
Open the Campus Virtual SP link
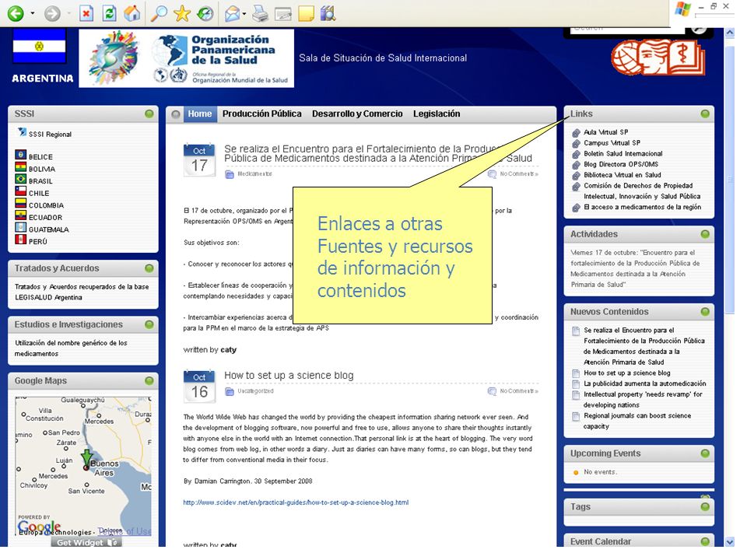(x=612, y=143)
